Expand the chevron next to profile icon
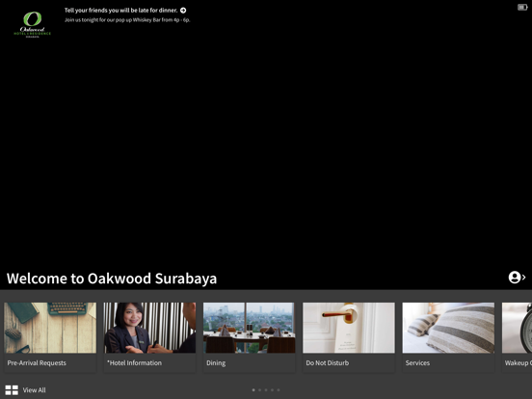 click(524, 278)
